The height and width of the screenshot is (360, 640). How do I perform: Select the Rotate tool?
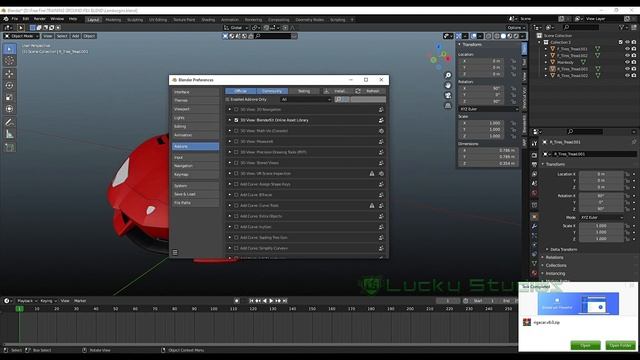(x=9, y=86)
